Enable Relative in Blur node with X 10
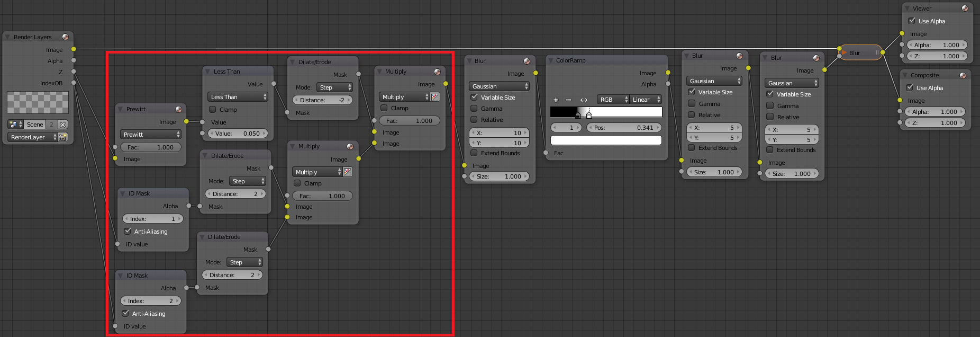This screenshot has width=980, height=337. click(x=474, y=119)
